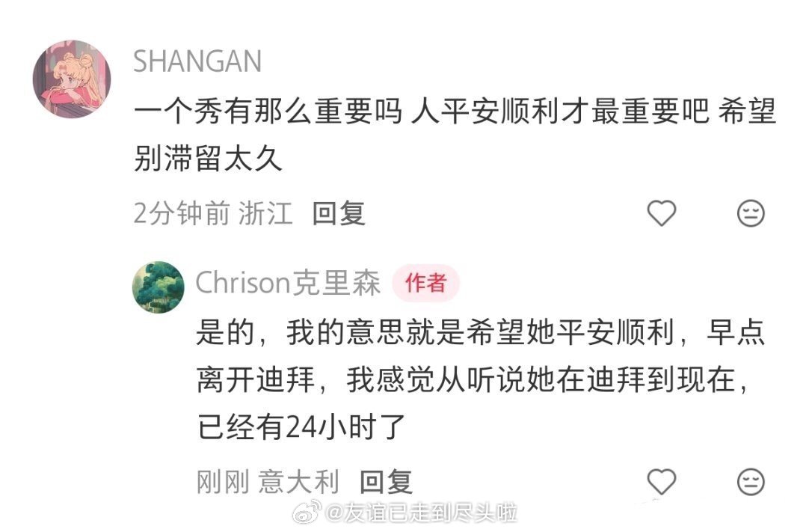Image resolution: width=812 pixels, height=532 pixels.
Task: Tap the 别滞留太久 comment line
Action: coord(208,157)
